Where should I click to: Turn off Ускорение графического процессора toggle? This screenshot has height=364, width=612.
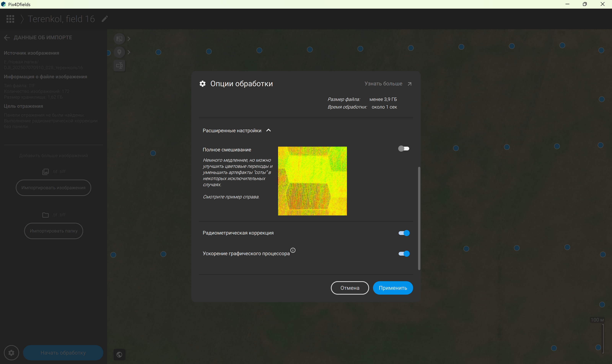[404, 254]
